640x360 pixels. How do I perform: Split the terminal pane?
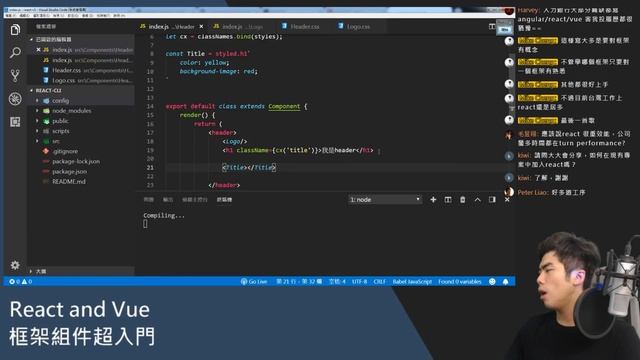coord(448,200)
